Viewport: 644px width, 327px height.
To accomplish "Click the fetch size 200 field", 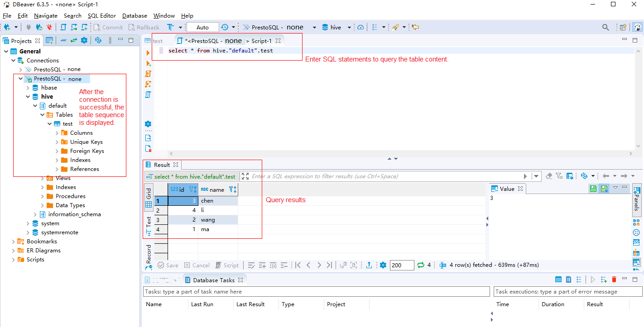I will [402, 265].
